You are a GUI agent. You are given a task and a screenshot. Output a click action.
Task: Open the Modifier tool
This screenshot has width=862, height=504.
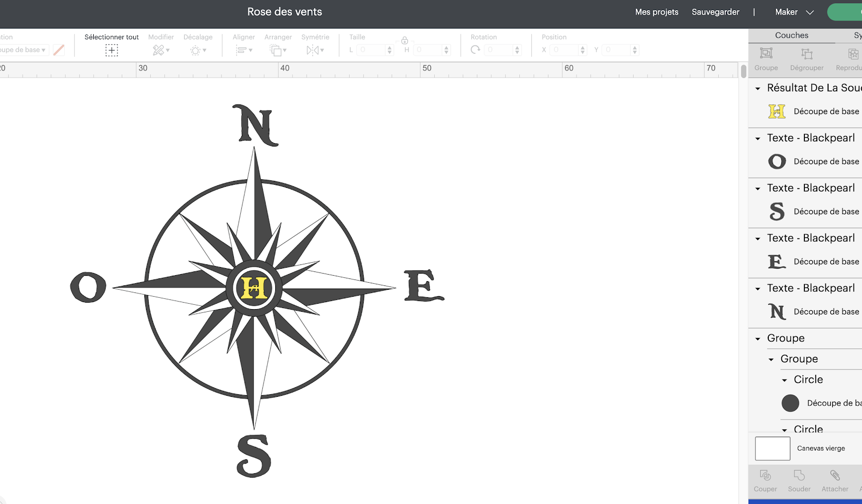click(x=161, y=50)
